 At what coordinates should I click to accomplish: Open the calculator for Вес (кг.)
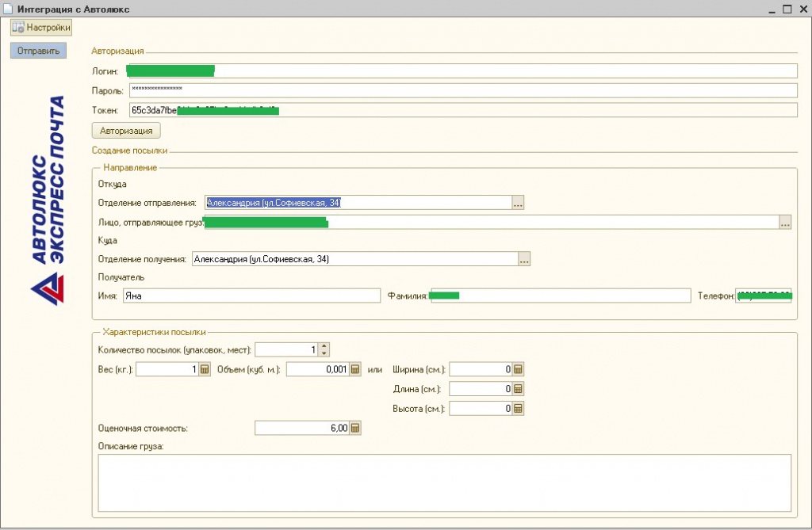click(205, 369)
